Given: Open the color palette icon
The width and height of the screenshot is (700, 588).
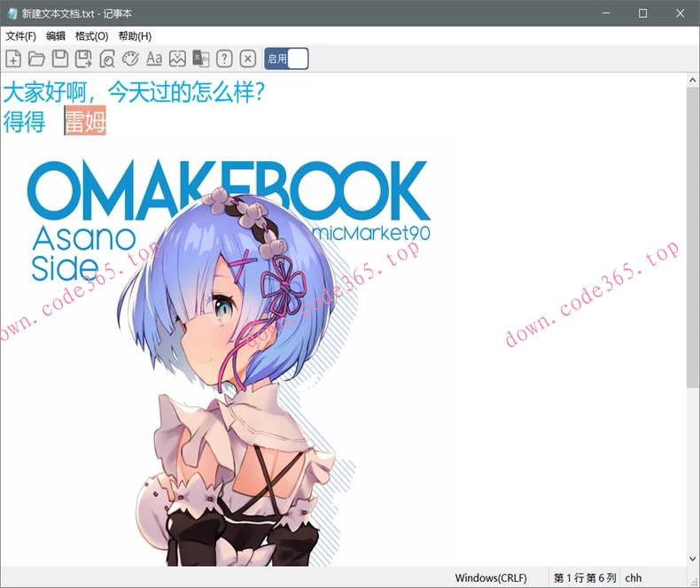Looking at the screenshot, I should [x=131, y=58].
